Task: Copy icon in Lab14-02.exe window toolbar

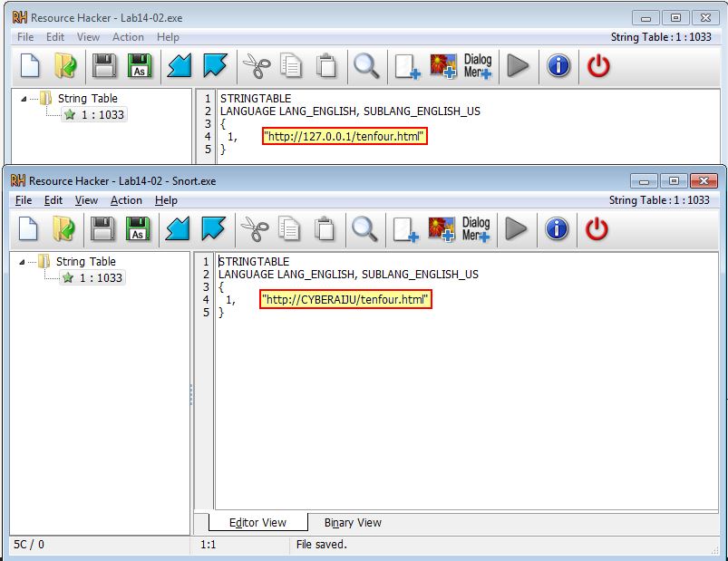Action: point(291,66)
